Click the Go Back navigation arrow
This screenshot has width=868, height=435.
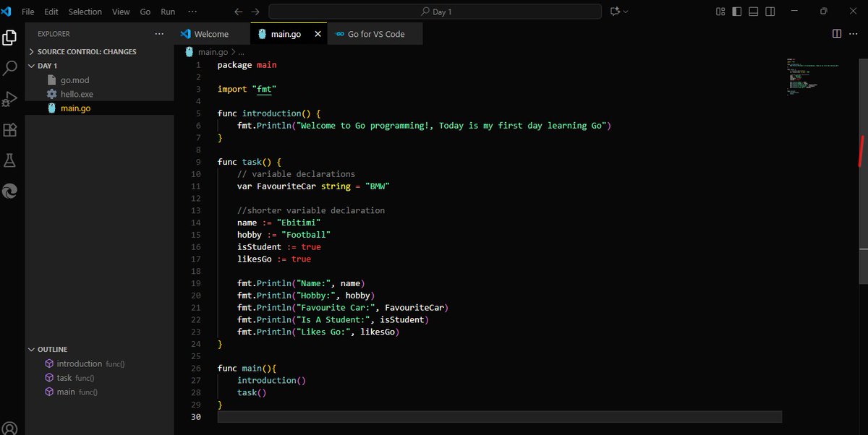coord(238,11)
